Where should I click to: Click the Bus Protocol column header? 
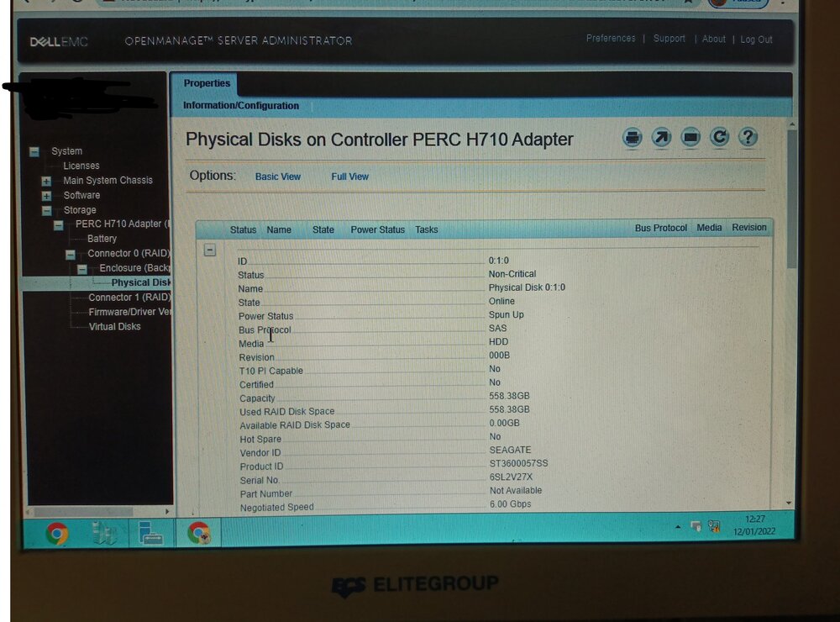click(661, 228)
